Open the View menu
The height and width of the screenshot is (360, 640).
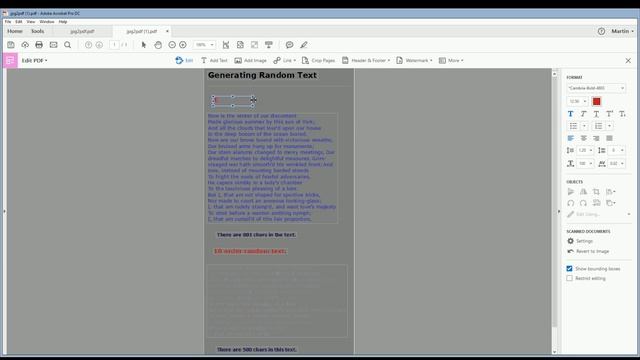[31, 22]
